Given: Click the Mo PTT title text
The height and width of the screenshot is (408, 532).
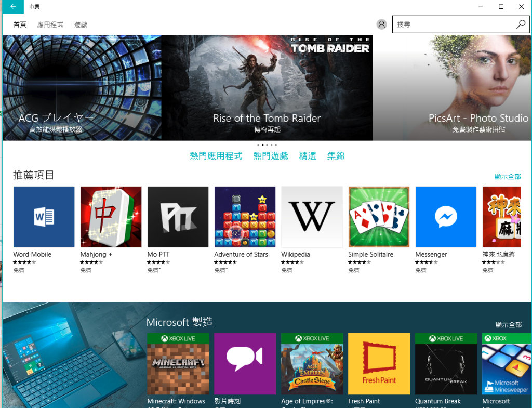Looking at the screenshot, I should pos(158,254).
